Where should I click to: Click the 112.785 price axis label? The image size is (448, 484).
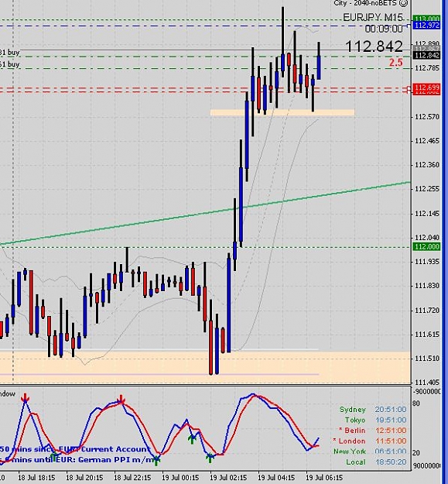[427, 67]
